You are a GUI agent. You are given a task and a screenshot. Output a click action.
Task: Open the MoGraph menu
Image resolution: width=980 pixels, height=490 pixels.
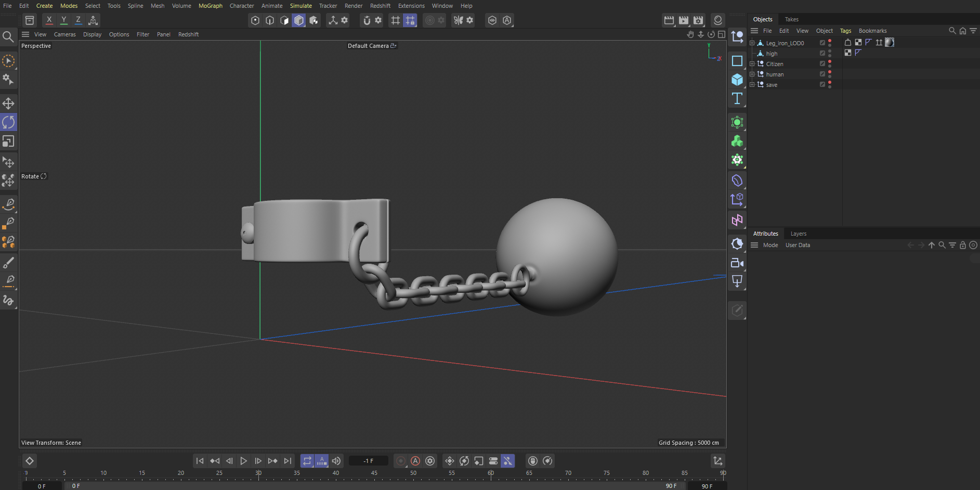[x=210, y=6]
